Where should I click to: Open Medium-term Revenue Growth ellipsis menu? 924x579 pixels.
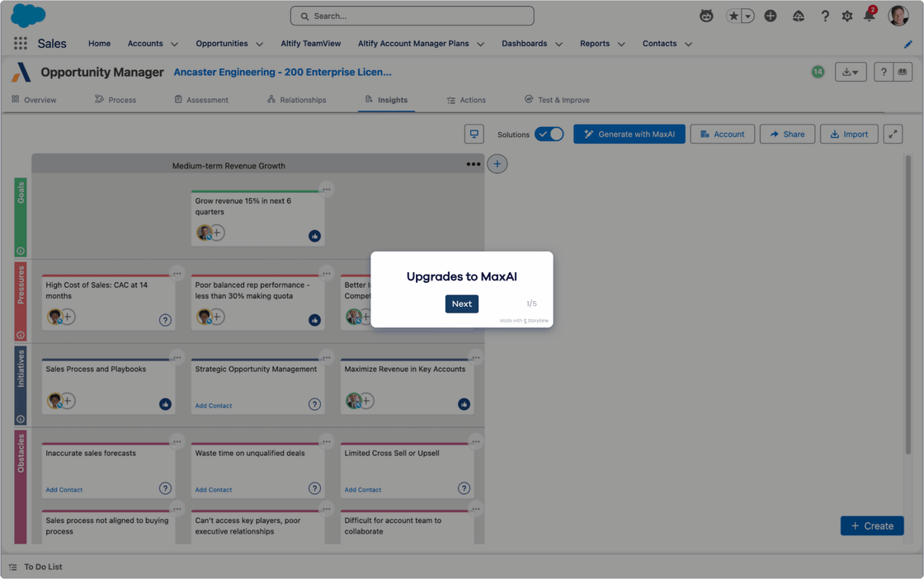474,164
